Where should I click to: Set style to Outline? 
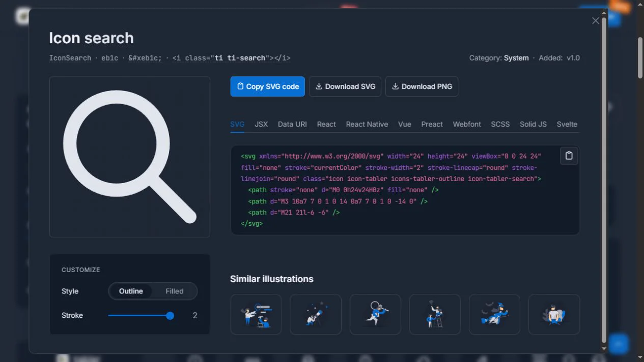pos(131,291)
